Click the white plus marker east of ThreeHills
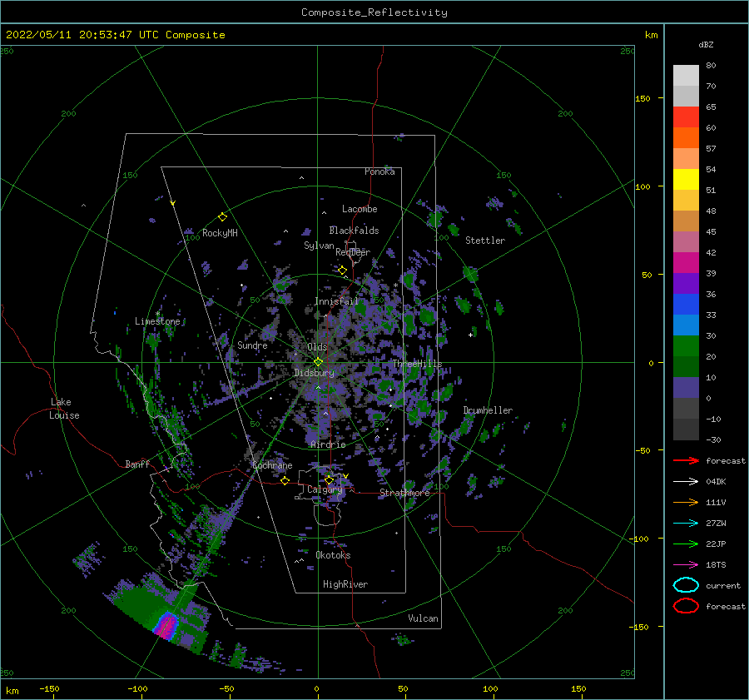The image size is (749, 700). click(x=470, y=335)
